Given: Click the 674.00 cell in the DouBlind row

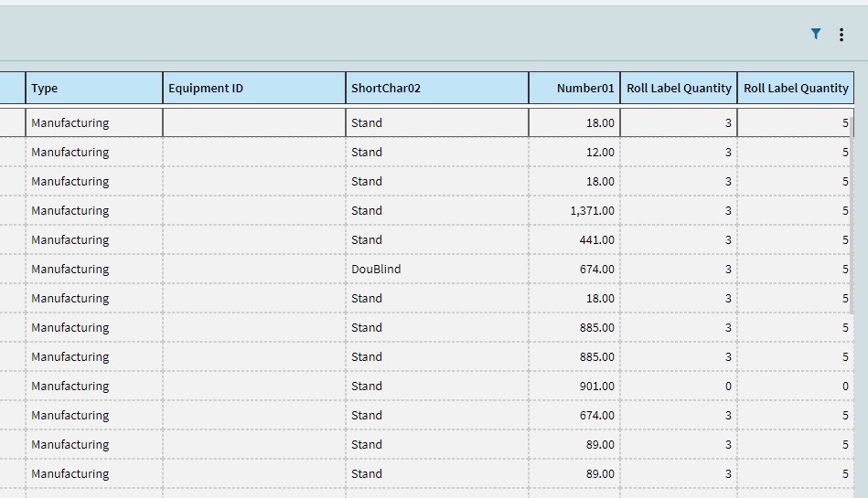Looking at the screenshot, I should coord(574,269).
